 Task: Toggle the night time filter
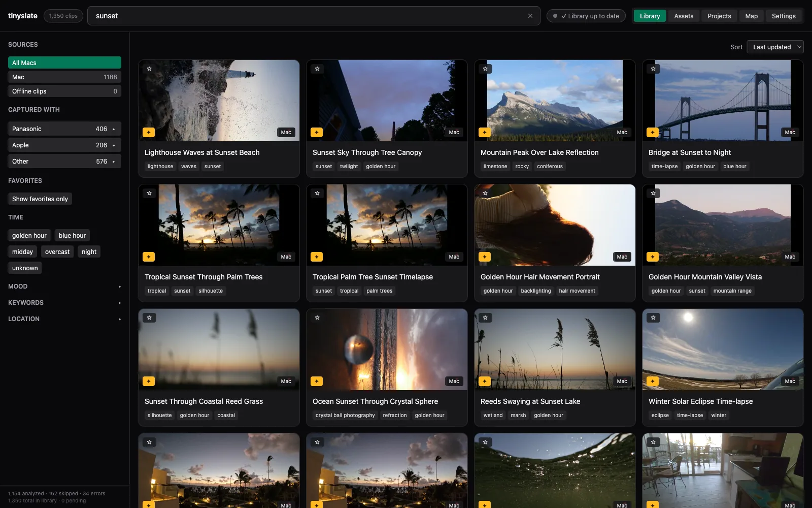(x=89, y=252)
